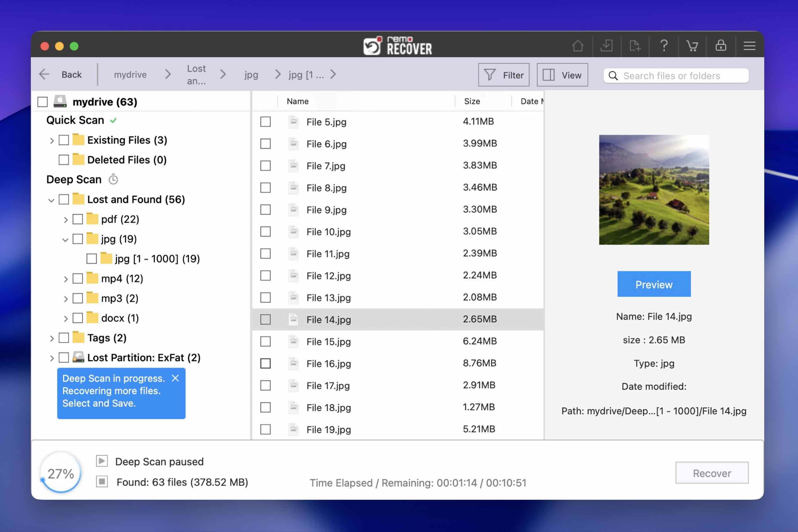Screen dimensions: 798x532
Task: Check the Lost and Found (56) folder checkbox
Action: click(64, 199)
